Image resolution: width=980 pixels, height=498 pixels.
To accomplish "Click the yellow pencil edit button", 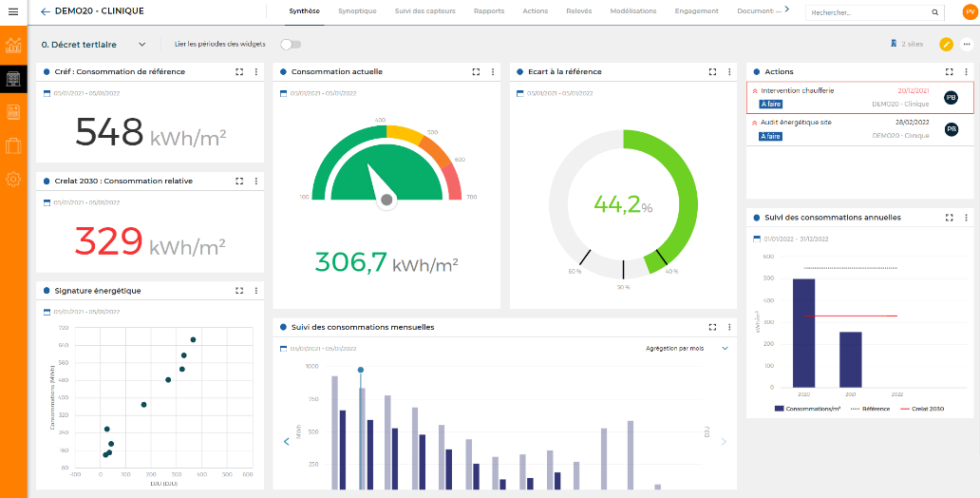I will [946, 45].
